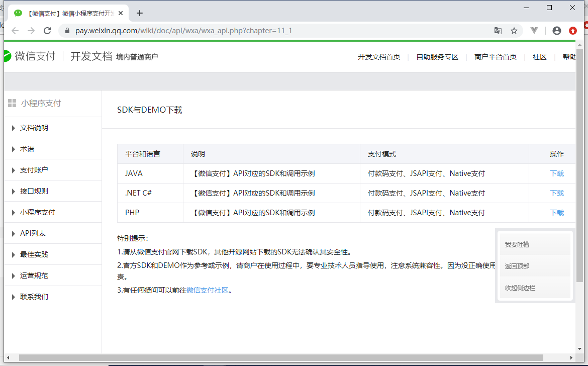
Task: Expand the 运营规范 sidebar section
Action: click(x=52, y=276)
